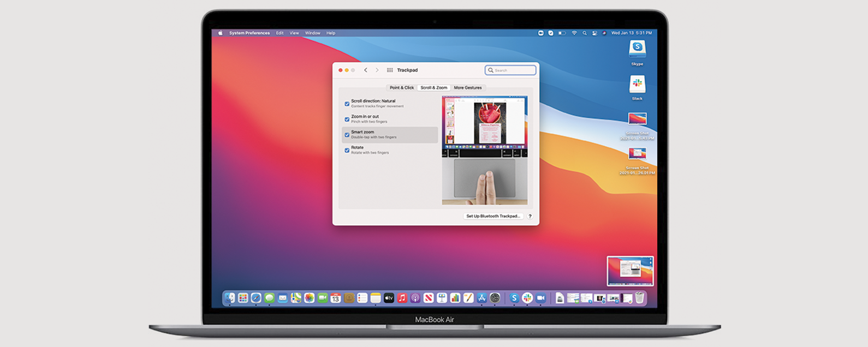Open App Store from the Dock

coord(481,298)
